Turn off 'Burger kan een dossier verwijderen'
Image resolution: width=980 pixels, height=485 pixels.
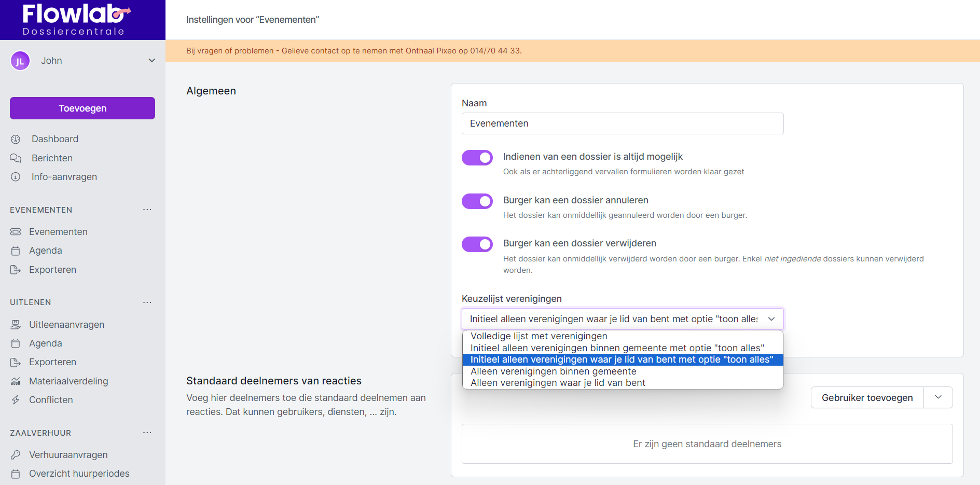point(477,244)
